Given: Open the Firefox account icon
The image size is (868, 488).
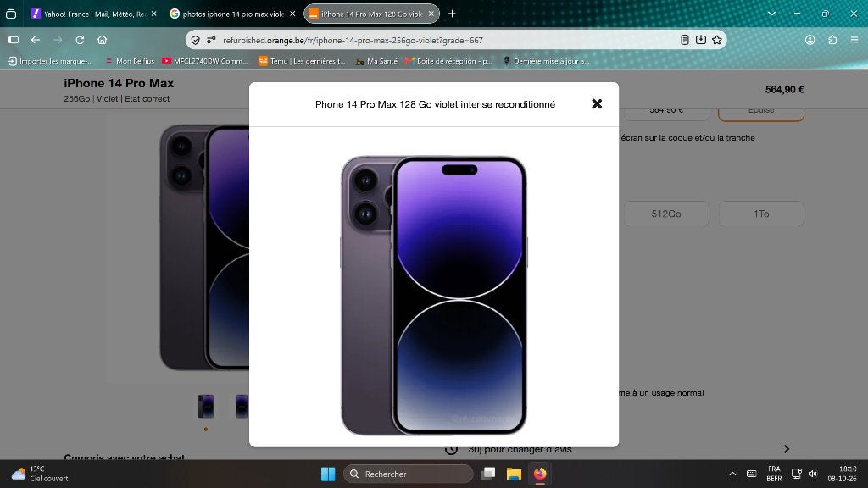Looking at the screenshot, I should pyautogui.click(x=810, y=40).
